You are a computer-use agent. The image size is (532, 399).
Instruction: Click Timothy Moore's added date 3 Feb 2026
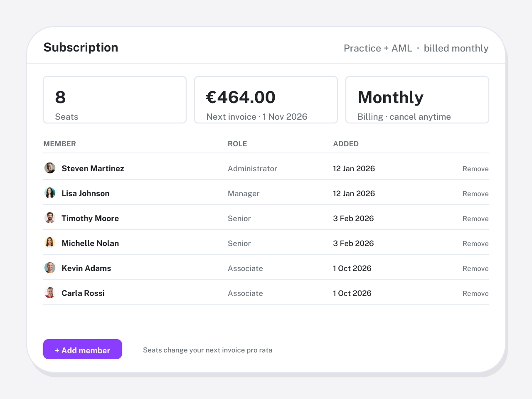pos(353,218)
